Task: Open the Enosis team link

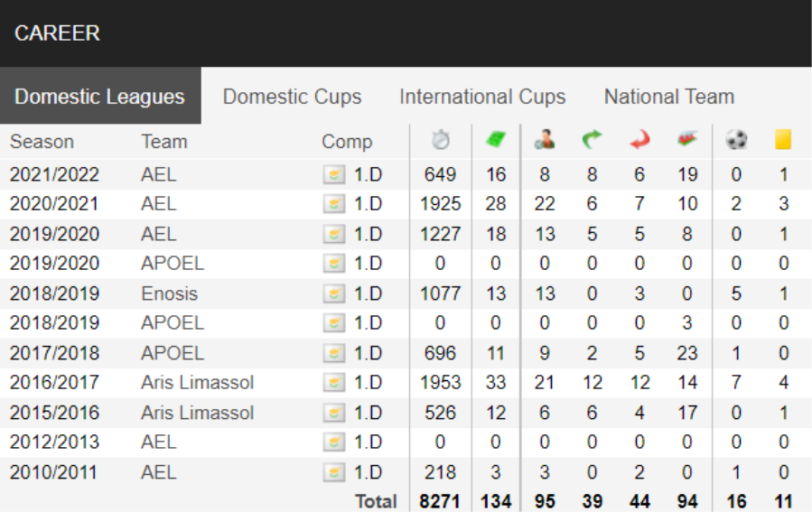Action: point(169,293)
